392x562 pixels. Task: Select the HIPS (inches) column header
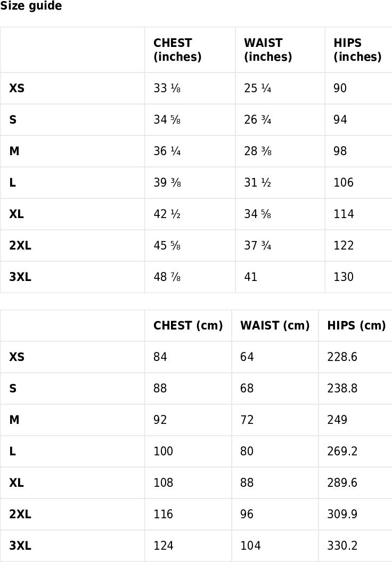click(x=357, y=50)
